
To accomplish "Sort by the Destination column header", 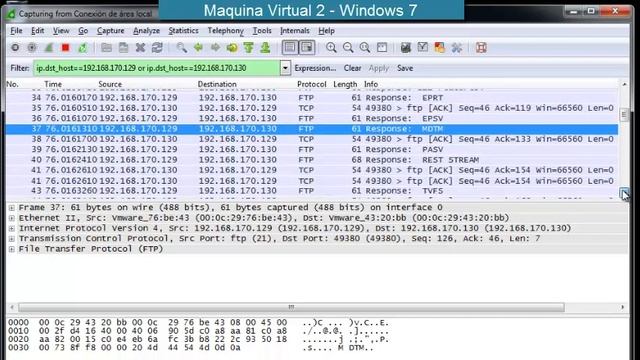I will 217,84.
